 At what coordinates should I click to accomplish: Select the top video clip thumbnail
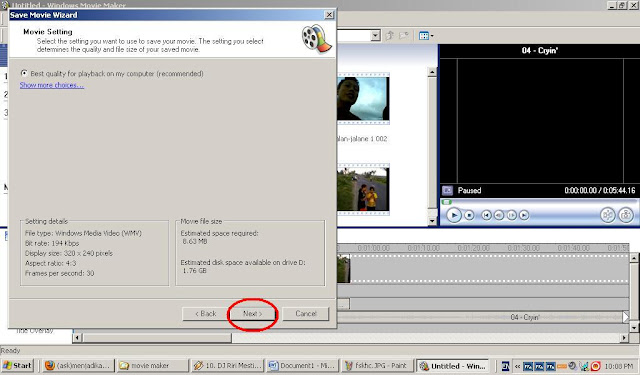[363, 98]
